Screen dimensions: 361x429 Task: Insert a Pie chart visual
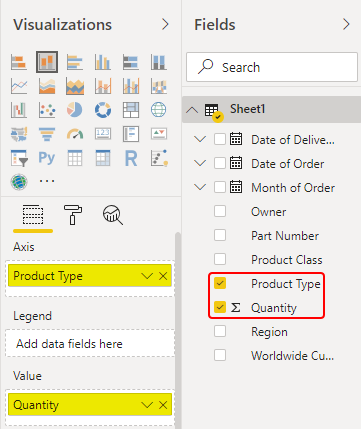click(x=75, y=110)
